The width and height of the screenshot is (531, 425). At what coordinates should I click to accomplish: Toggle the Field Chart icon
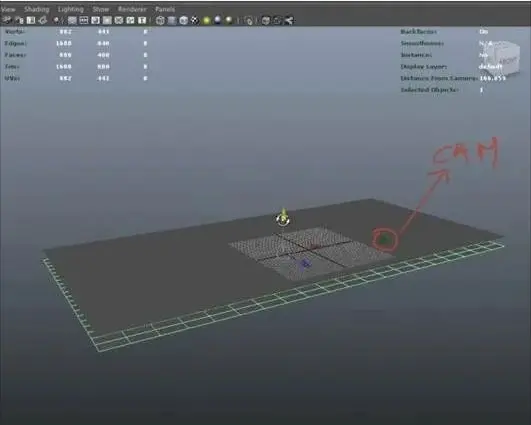coord(119,21)
